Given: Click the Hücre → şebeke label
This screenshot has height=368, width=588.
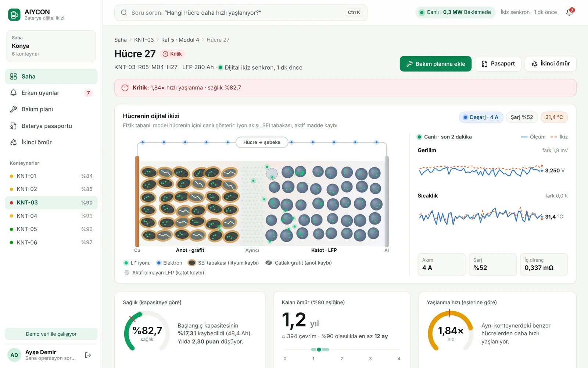Looking at the screenshot, I should 262,142.
